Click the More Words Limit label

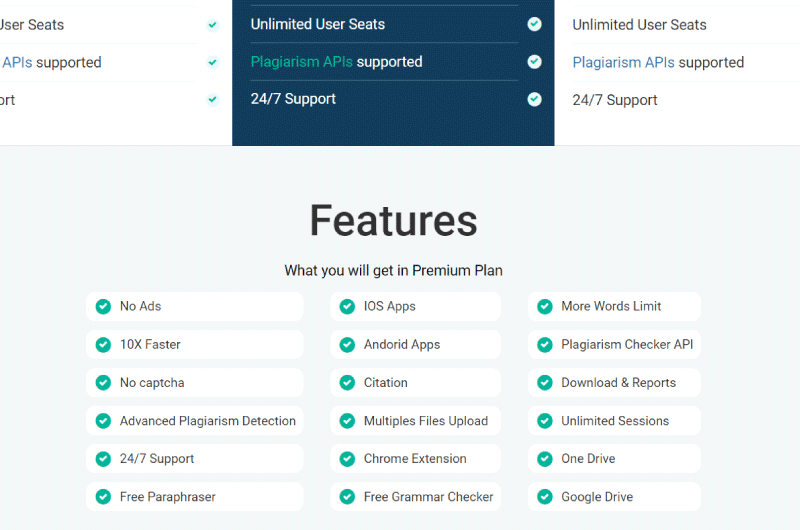point(611,306)
